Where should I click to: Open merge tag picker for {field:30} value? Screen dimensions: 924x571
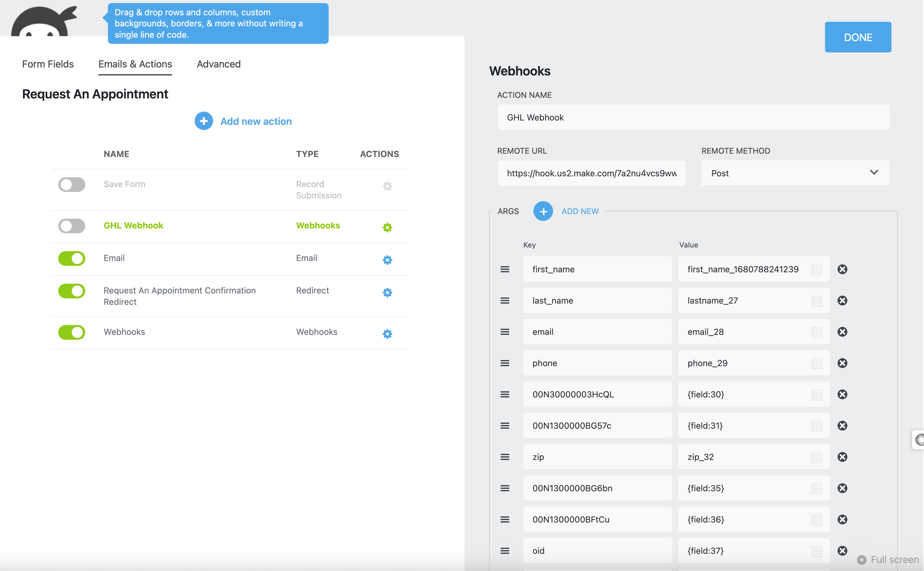pyautogui.click(x=816, y=395)
